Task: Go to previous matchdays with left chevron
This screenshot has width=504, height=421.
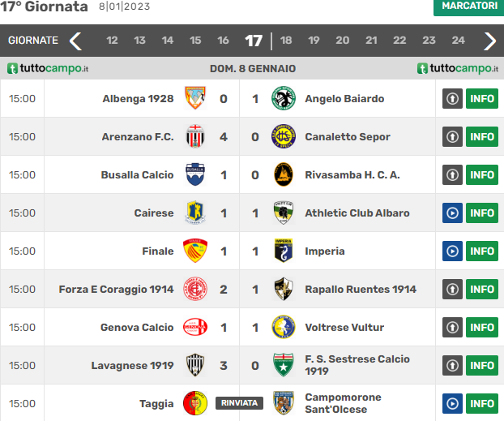Action: (x=76, y=41)
